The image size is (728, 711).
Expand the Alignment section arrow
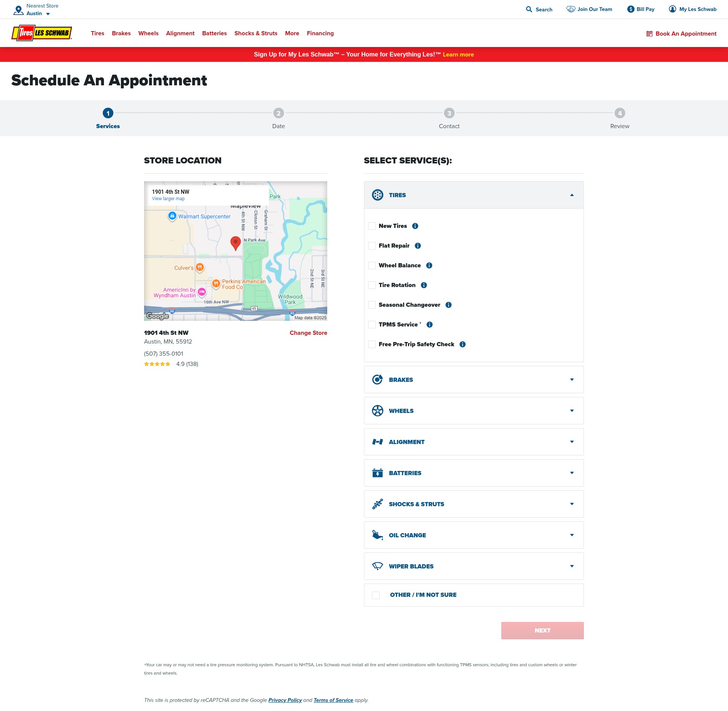[572, 442]
